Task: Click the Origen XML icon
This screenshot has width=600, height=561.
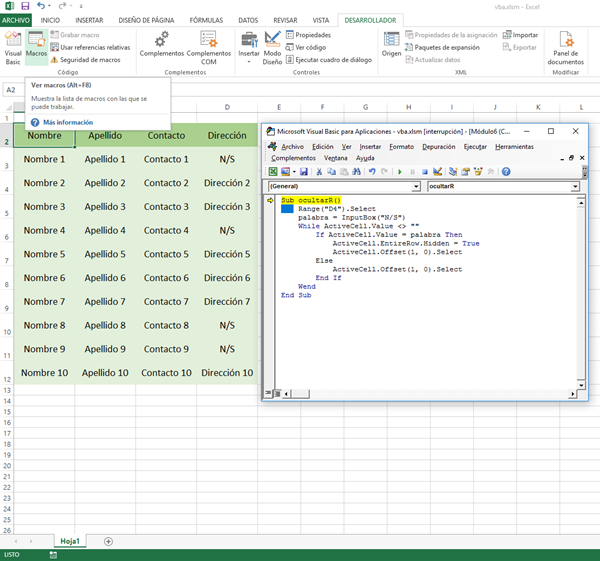Action: coord(391,46)
